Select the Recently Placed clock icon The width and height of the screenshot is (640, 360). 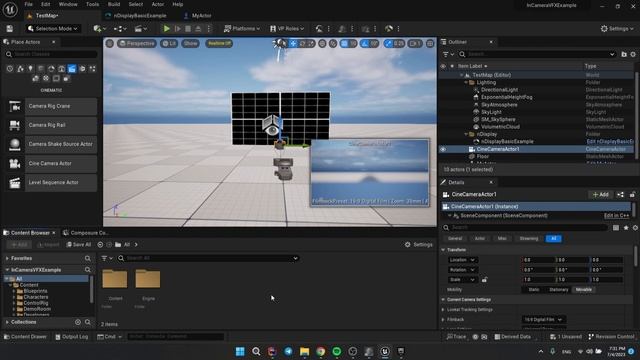tap(10, 69)
